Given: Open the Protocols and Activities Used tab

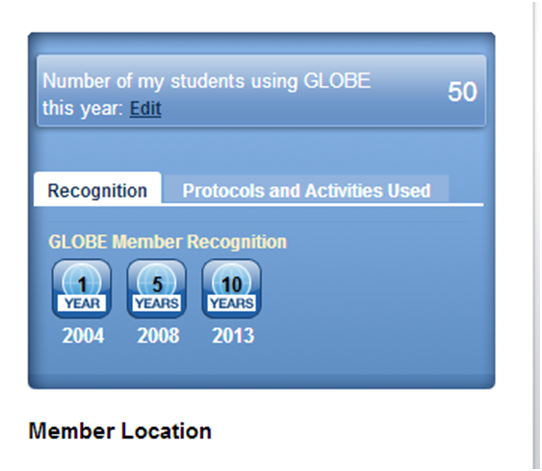Looking at the screenshot, I should click(x=306, y=190).
